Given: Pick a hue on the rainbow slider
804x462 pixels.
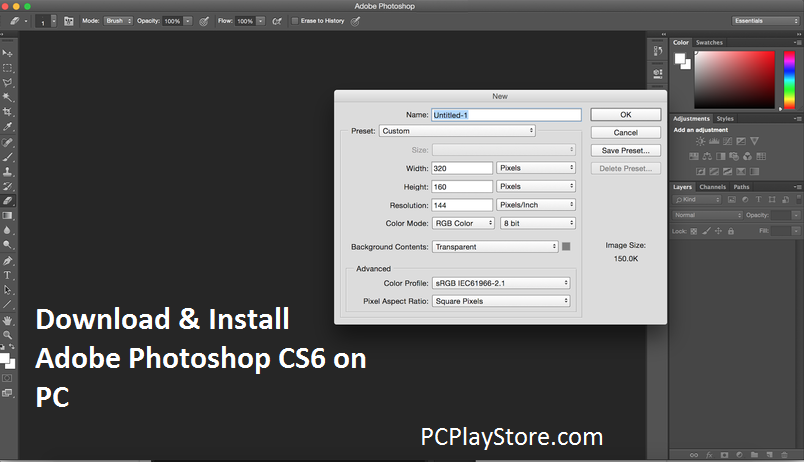Looking at the screenshot, I should point(790,79).
